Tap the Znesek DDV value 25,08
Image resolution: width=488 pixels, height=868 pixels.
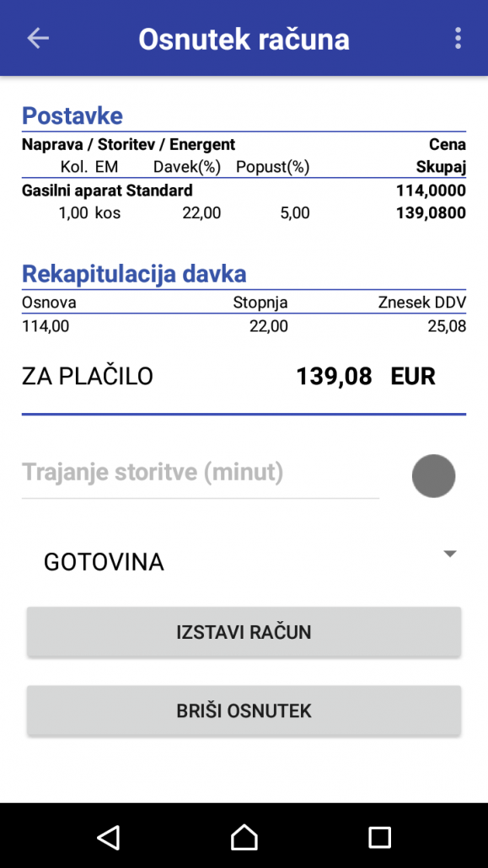[447, 326]
